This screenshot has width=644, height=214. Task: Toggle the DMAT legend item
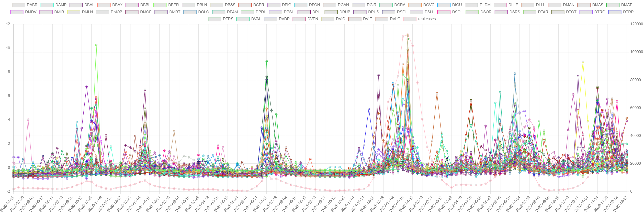[x=619, y=5]
